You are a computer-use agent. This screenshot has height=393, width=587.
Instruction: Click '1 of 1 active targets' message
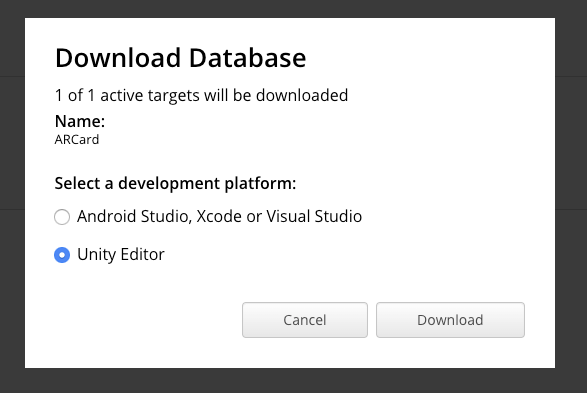[201, 95]
